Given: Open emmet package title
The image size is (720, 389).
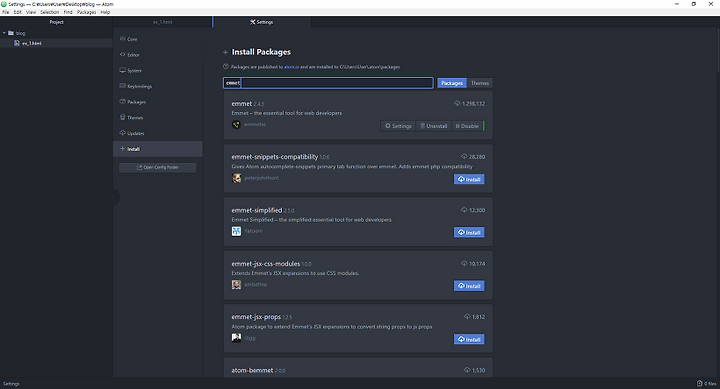Looking at the screenshot, I should [242, 104].
